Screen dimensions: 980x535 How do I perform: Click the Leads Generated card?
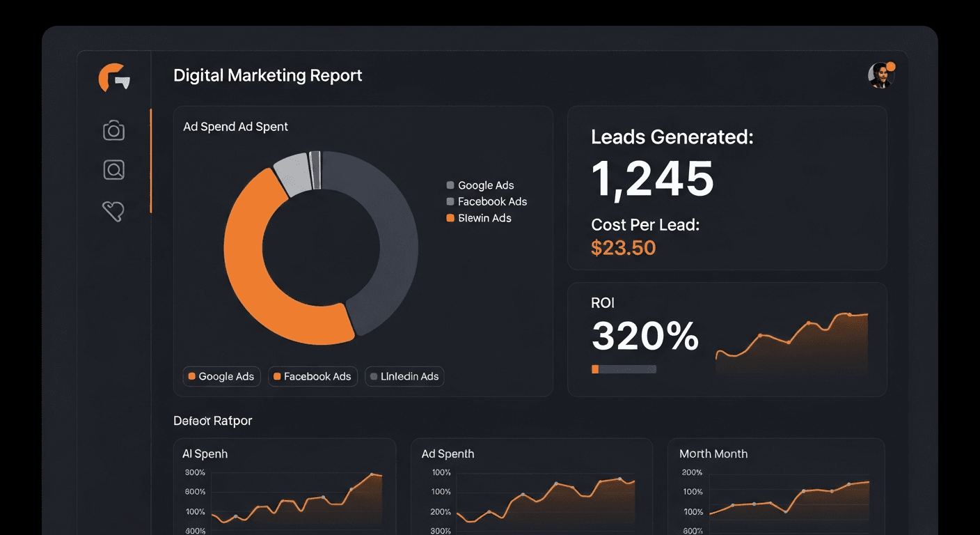727,188
